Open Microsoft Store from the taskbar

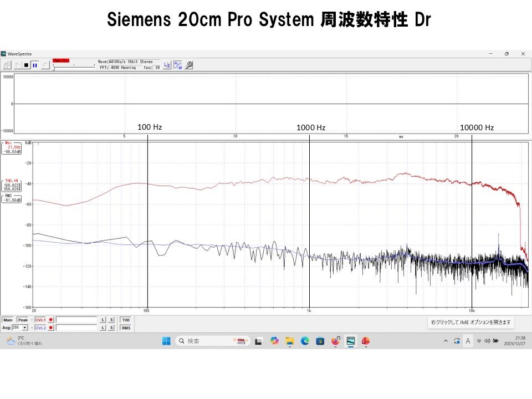pyautogui.click(x=320, y=341)
